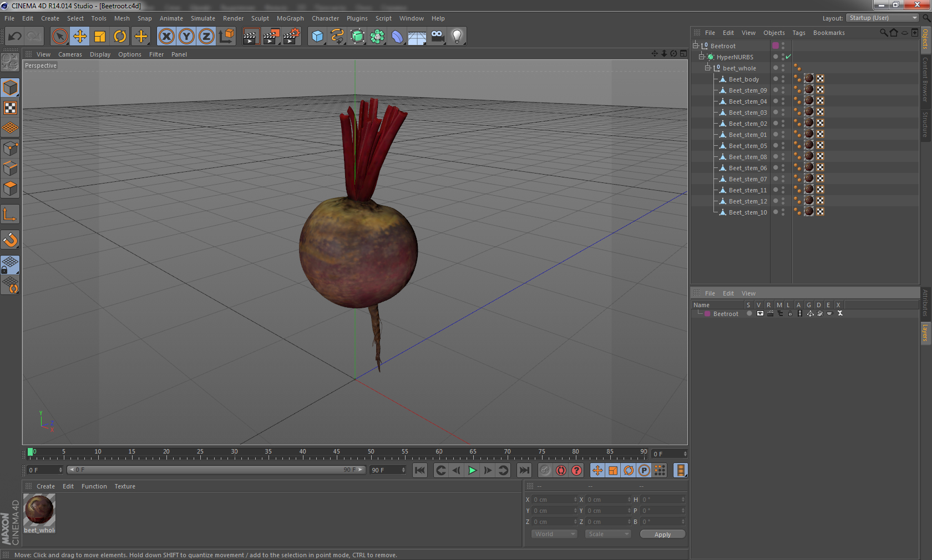932x560 pixels.
Task: Add a Light object
Action: 457,37
